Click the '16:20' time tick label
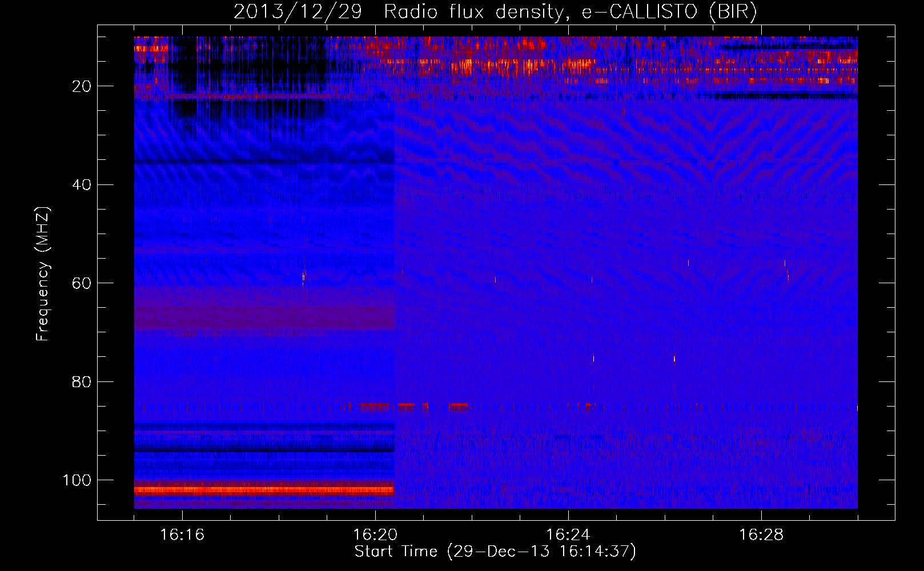This screenshot has width=924, height=571. click(375, 535)
